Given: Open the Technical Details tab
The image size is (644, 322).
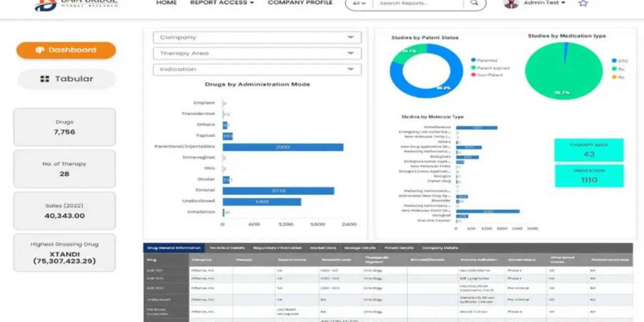Looking at the screenshot, I should pyautogui.click(x=227, y=248).
